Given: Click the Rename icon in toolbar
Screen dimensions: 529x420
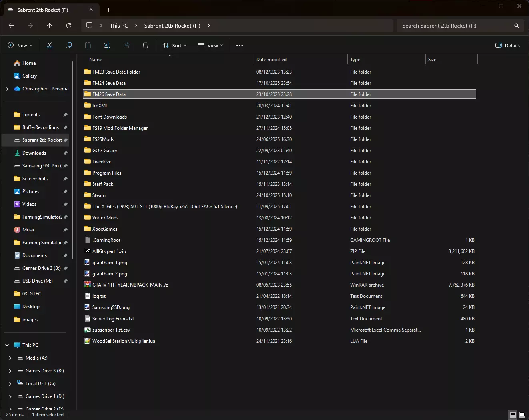Looking at the screenshot, I should tap(107, 46).
